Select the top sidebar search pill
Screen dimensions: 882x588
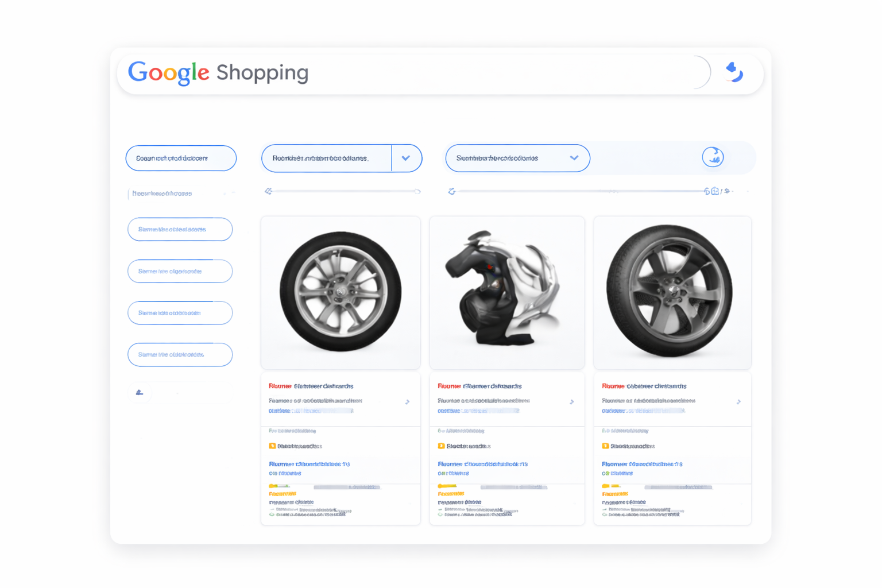[181, 158]
